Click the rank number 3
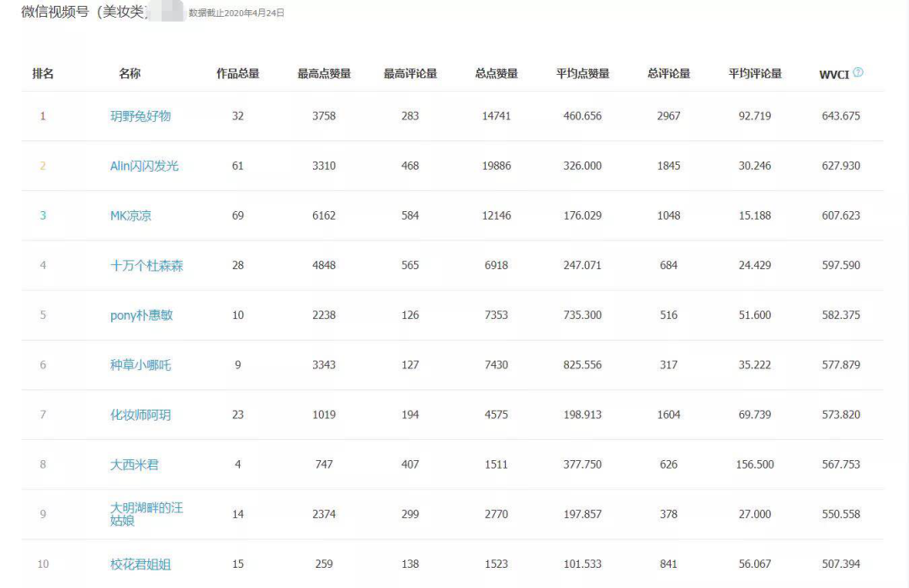 point(42,215)
